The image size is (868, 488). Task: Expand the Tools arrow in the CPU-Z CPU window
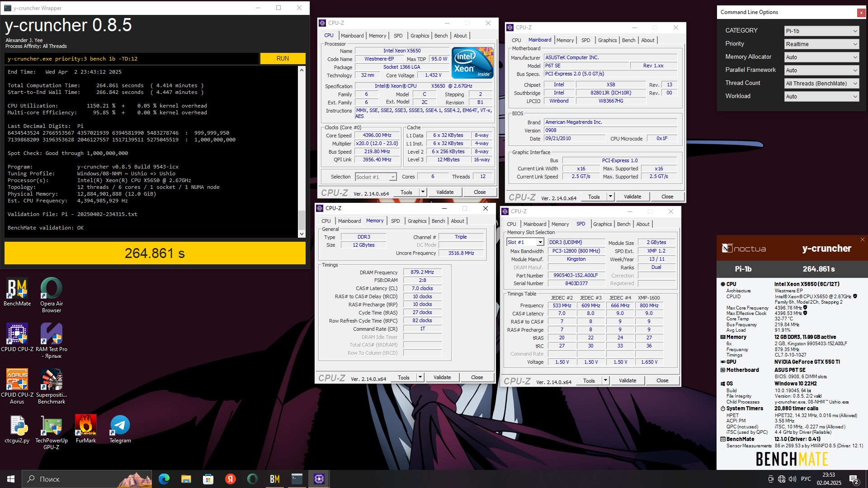click(423, 192)
